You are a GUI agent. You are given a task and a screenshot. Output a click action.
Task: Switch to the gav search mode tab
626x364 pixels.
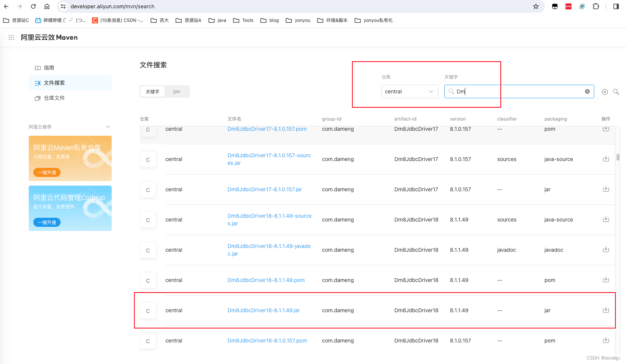[177, 91]
